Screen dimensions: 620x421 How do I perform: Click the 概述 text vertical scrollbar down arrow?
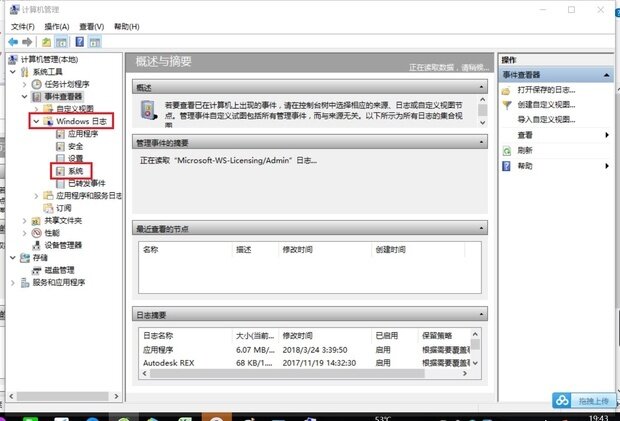tap(482, 123)
